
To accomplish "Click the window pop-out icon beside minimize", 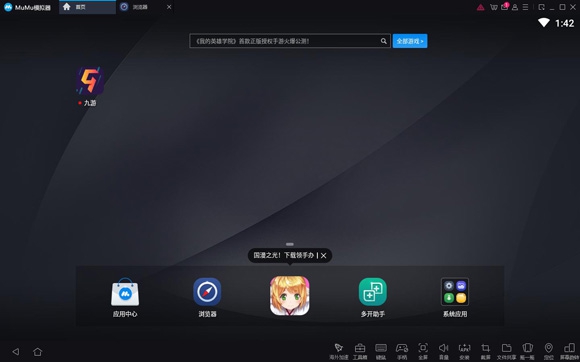I will (542, 7).
